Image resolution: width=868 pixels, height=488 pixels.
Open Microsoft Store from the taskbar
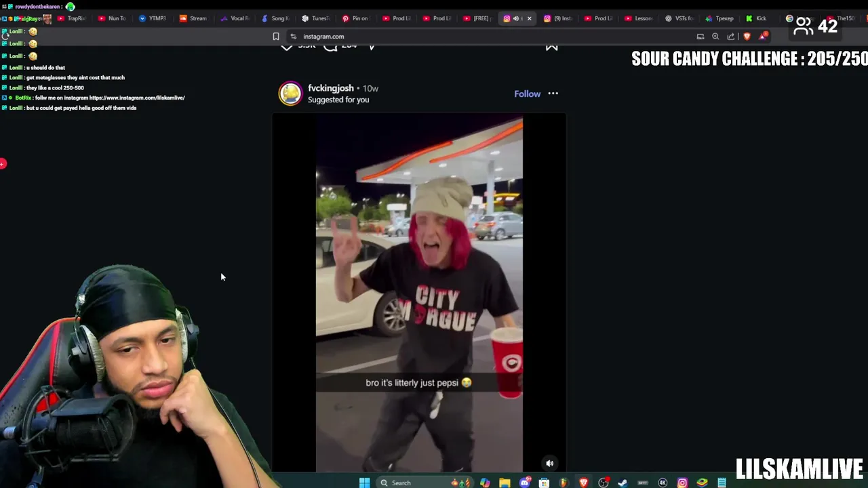click(x=544, y=483)
